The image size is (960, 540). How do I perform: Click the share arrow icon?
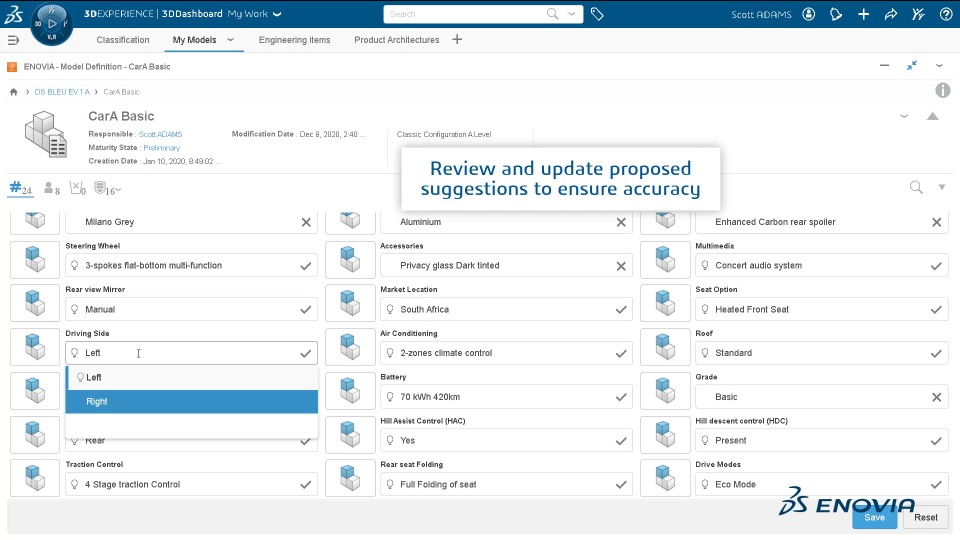[891, 14]
